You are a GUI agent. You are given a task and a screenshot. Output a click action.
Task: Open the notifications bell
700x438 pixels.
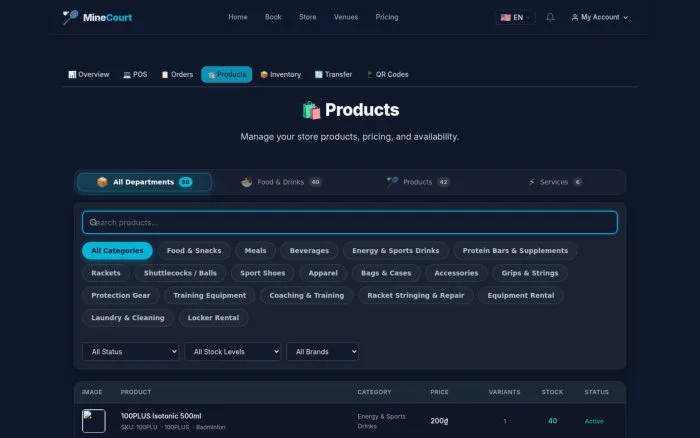tap(550, 17)
